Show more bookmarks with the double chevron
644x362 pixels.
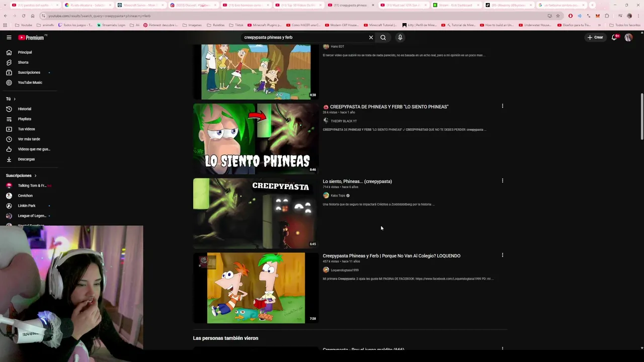point(599,25)
